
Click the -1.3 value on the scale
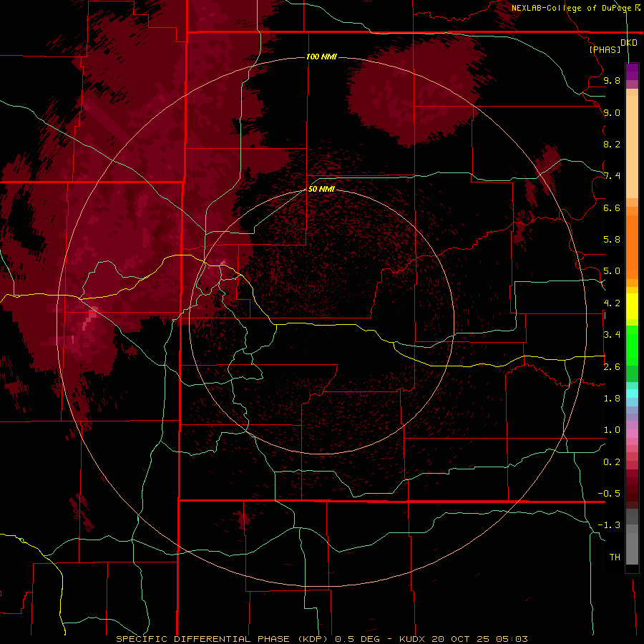(609, 525)
